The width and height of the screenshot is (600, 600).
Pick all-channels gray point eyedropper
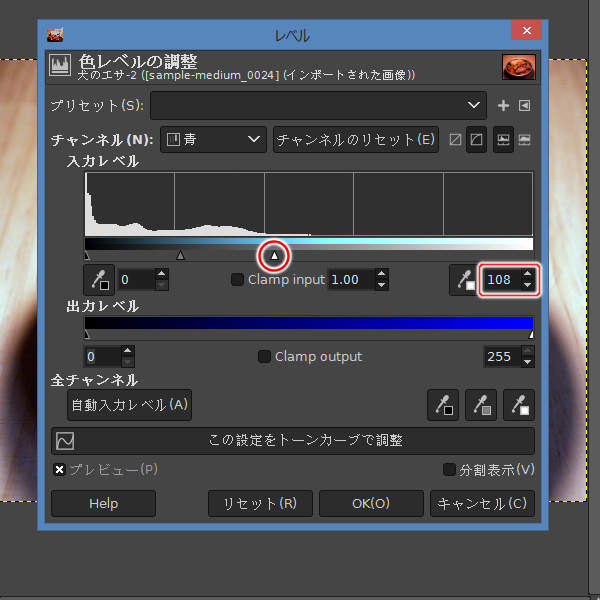click(481, 405)
